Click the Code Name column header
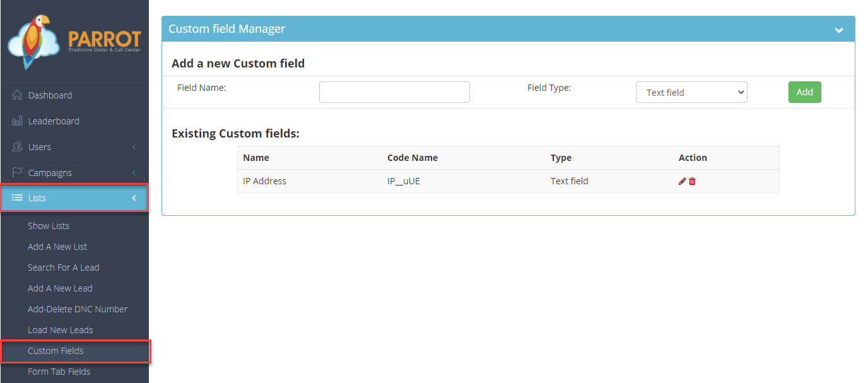Screen dimensions: 868x383 click(413, 158)
